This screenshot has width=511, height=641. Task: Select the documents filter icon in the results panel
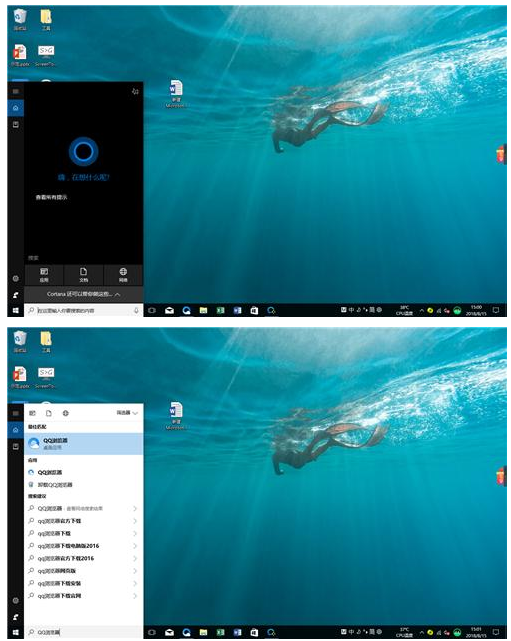[x=49, y=413]
